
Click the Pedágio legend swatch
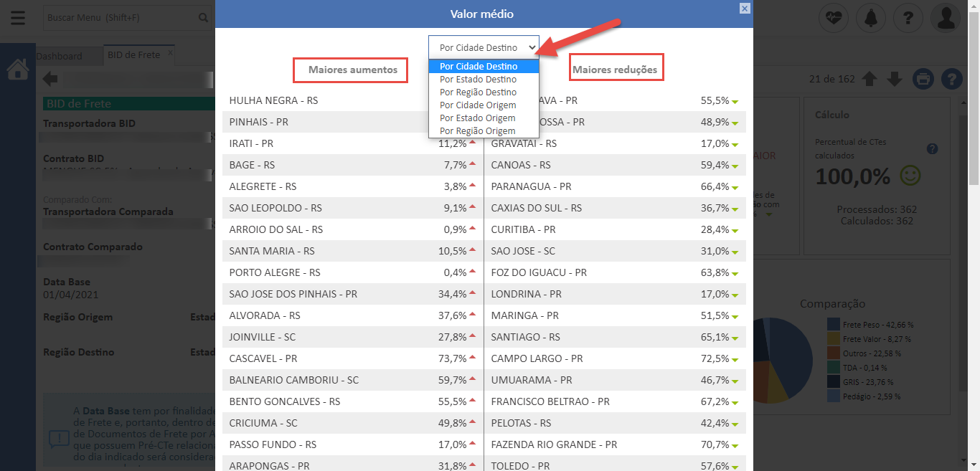(833, 396)
